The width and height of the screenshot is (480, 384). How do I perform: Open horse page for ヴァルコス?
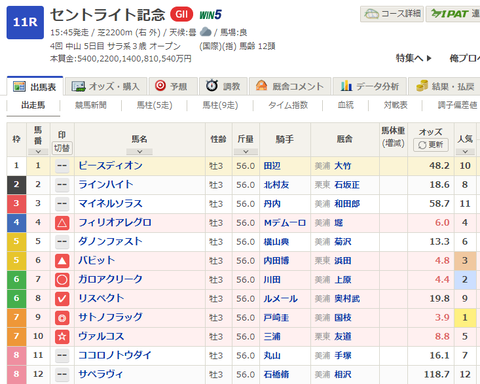tap(101, 337)
